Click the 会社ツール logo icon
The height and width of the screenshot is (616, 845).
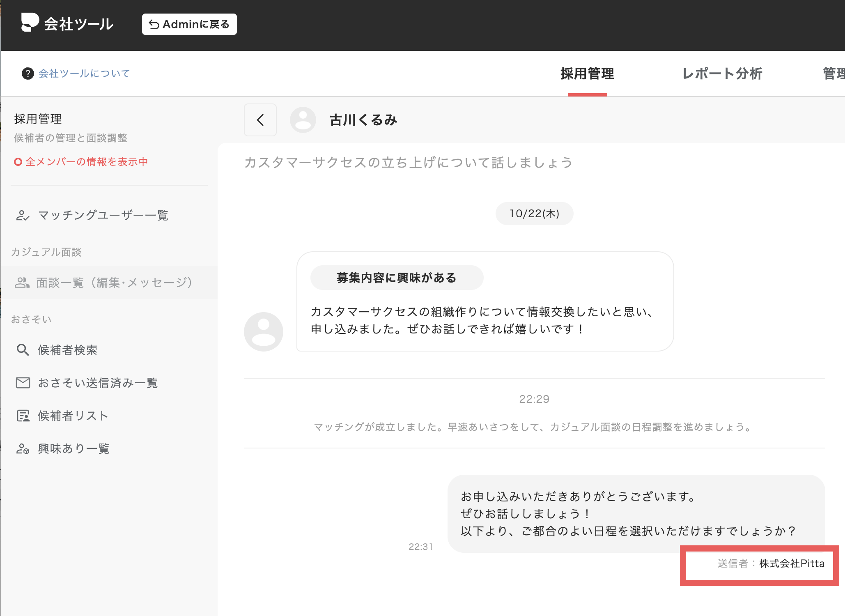(30, 22)
